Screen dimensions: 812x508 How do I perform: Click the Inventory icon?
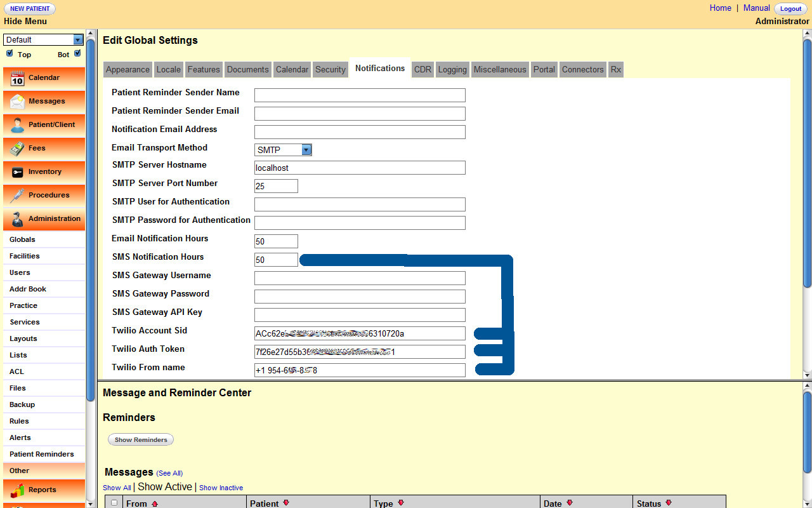coord(17,172)
